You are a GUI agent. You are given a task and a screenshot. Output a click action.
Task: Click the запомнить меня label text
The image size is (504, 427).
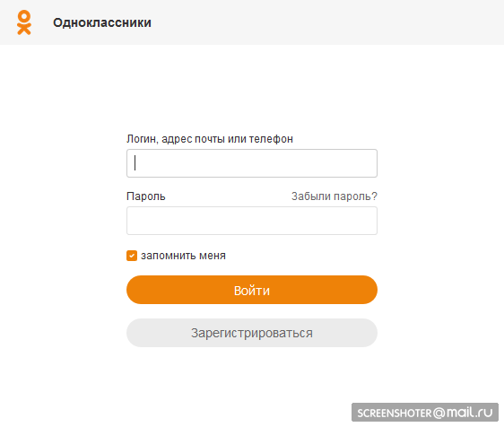(183, 256)
